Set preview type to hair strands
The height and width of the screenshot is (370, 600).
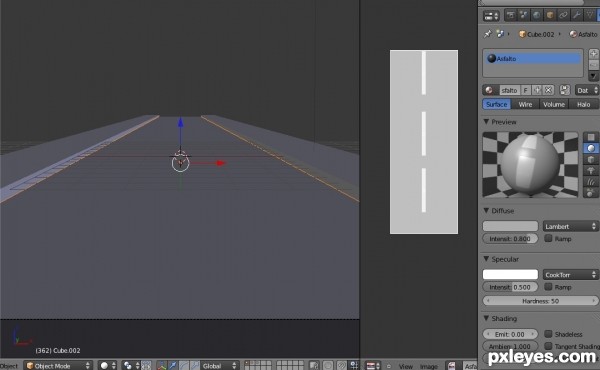point(591,181)
